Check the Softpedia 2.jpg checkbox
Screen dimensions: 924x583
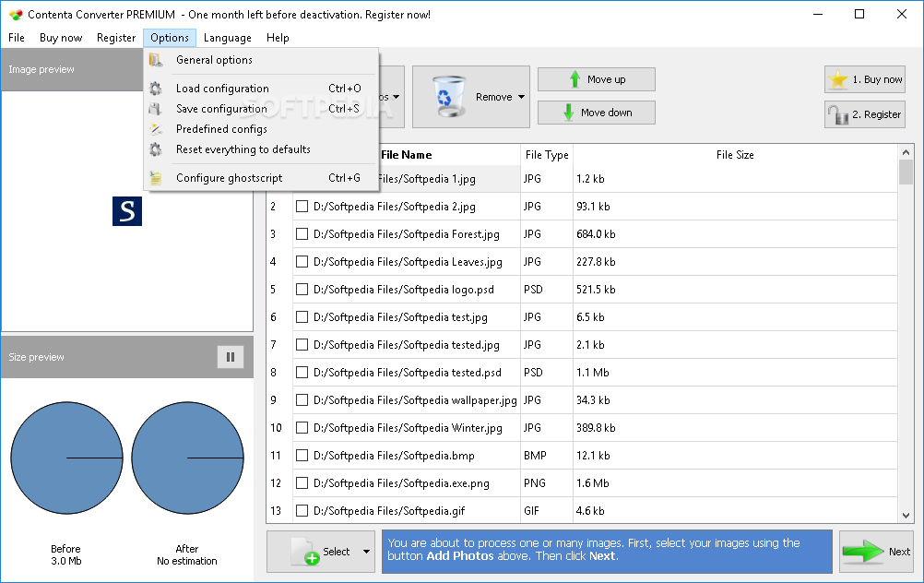click(x=302, y=207)
